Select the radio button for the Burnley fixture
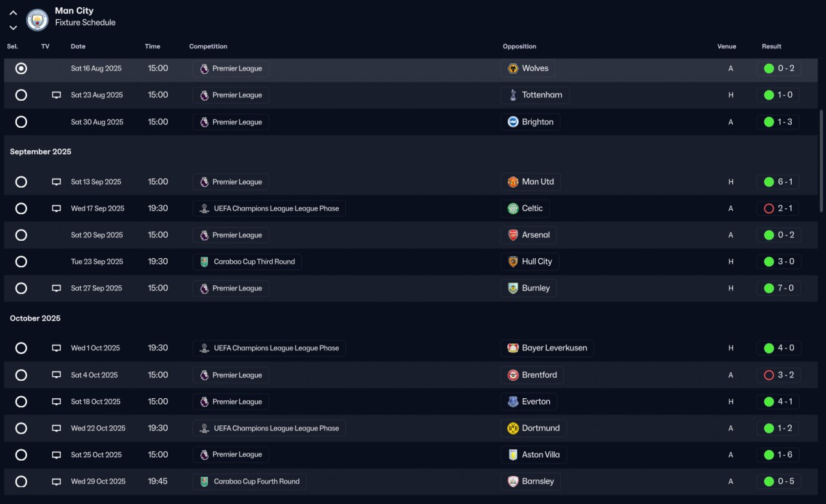This screenshot has height=504, width=826. coord(21,288)
